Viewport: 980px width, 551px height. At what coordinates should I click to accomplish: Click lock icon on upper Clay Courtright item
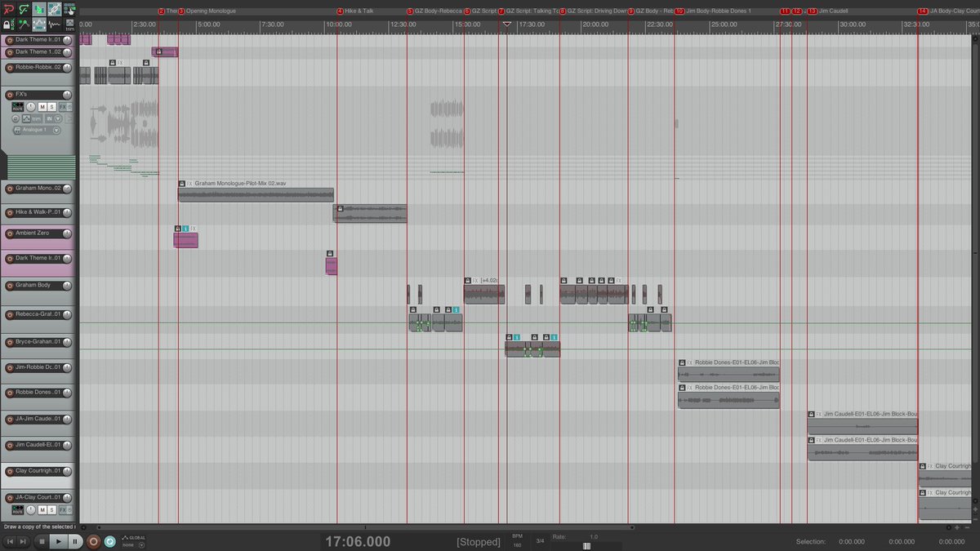click(923, 467)
